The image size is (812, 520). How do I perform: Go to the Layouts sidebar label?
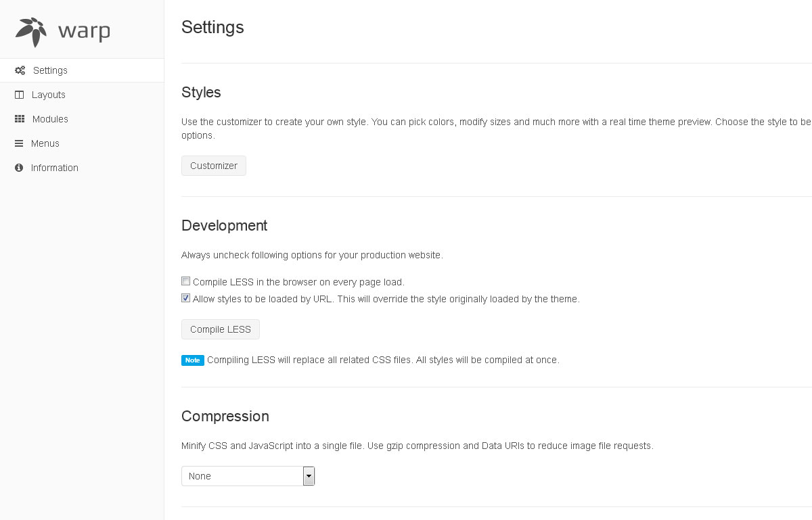(49, 95)
